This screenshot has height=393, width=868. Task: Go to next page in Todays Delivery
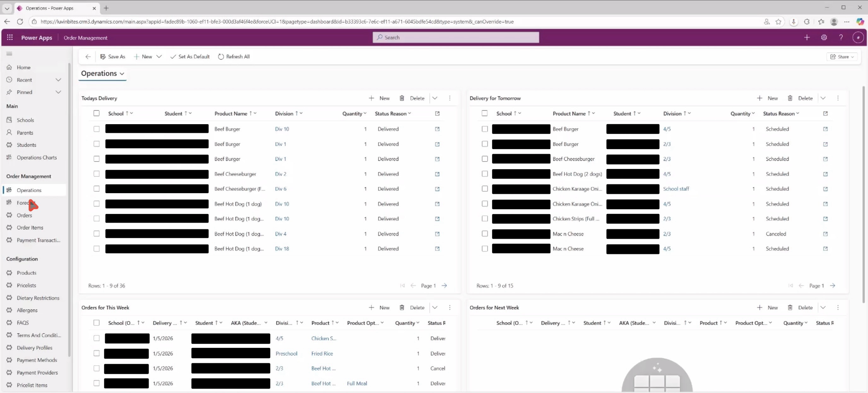444,285
